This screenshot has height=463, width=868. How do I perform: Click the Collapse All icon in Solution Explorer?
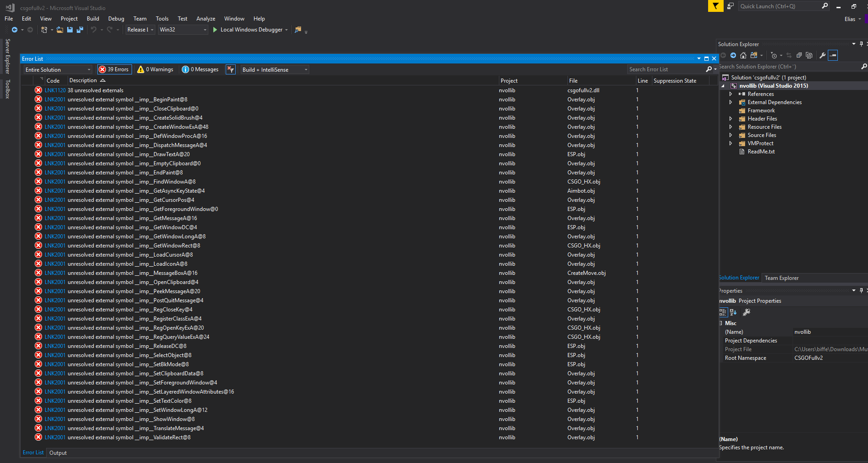pyautogui.click(x=799, y=55)
